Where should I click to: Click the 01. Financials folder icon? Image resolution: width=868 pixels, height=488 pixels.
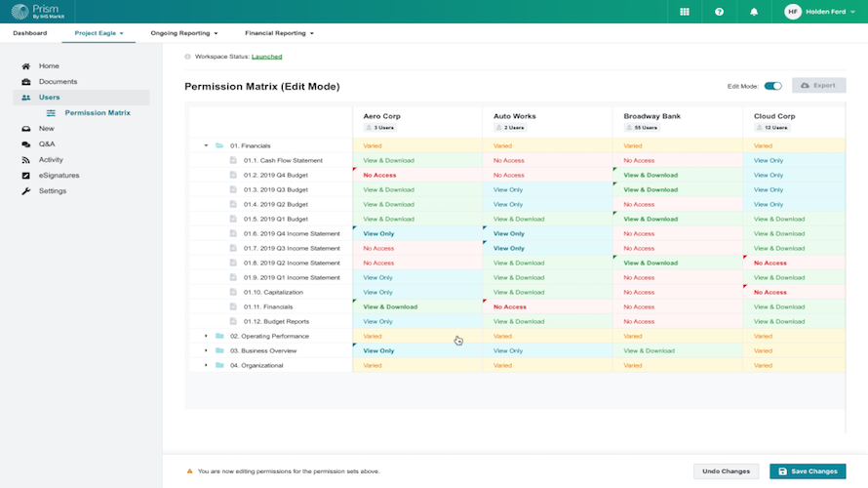pos(219,145)
